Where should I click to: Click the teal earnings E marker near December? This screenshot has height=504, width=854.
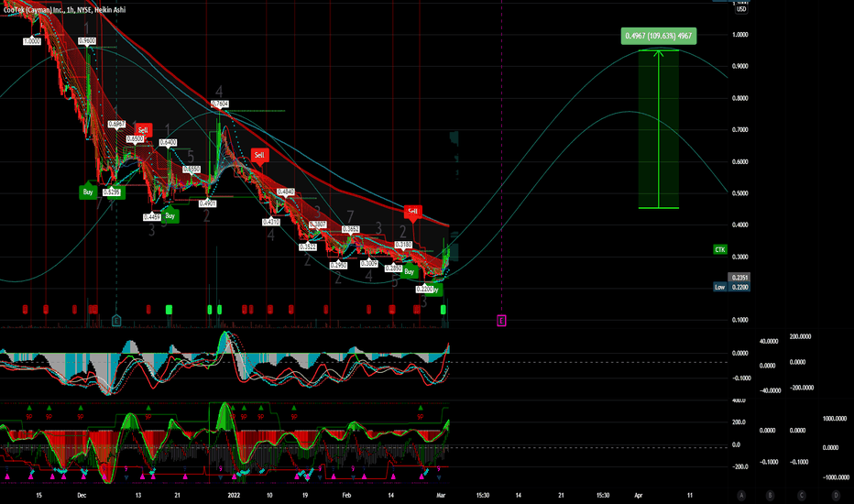(x=116, y=321)
